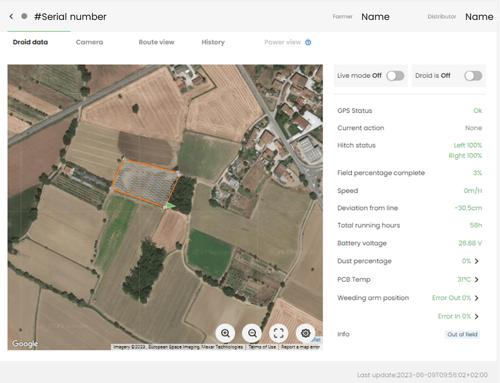Viewport: 500px width, 383px height.
Task: Click the Total running hours 58h value
Action: [x=476, y=225]
